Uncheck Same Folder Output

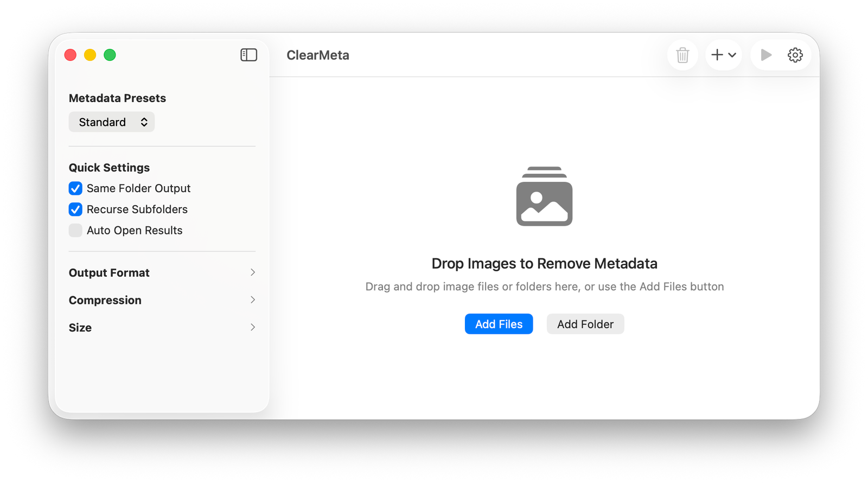pos(75,188)
